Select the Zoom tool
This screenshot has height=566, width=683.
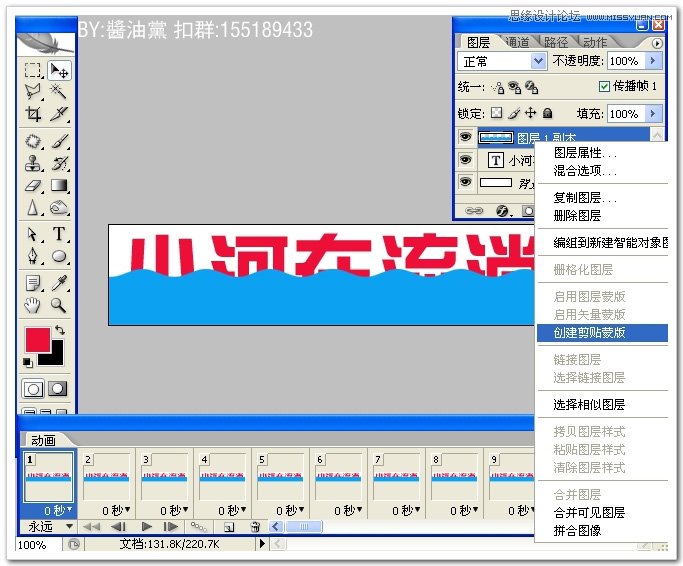(59, 305)
